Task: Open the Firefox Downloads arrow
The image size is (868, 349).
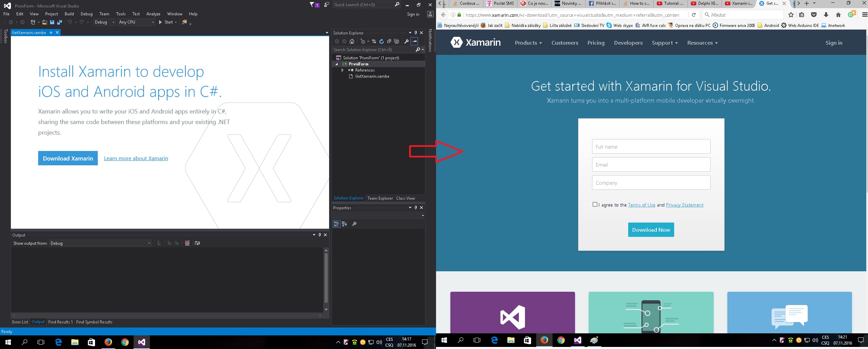Action: (x=826, y=15)
